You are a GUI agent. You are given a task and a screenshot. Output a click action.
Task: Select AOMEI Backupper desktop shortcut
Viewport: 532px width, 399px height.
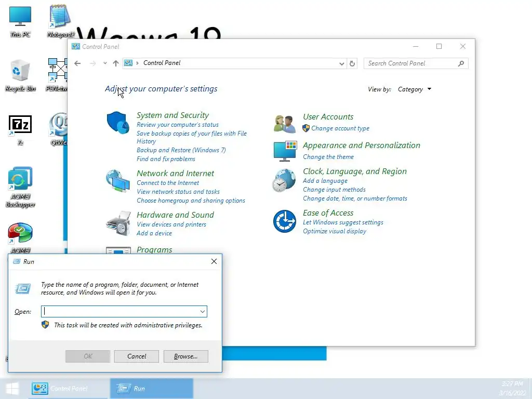20,187
